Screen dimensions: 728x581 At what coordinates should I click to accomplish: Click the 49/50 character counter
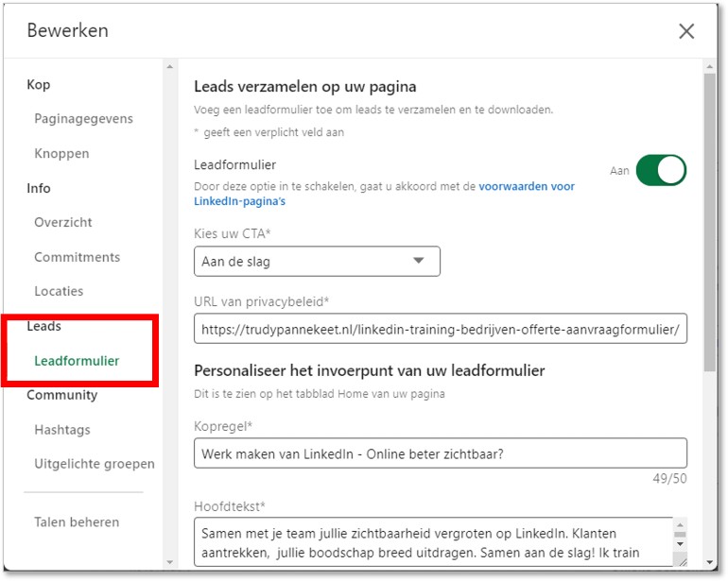[x=669, y=478]
